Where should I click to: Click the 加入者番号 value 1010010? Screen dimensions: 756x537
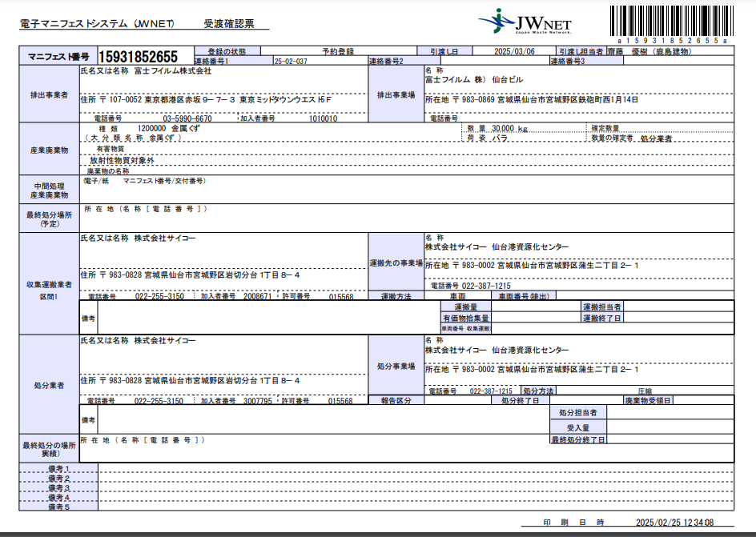[323, 118]
